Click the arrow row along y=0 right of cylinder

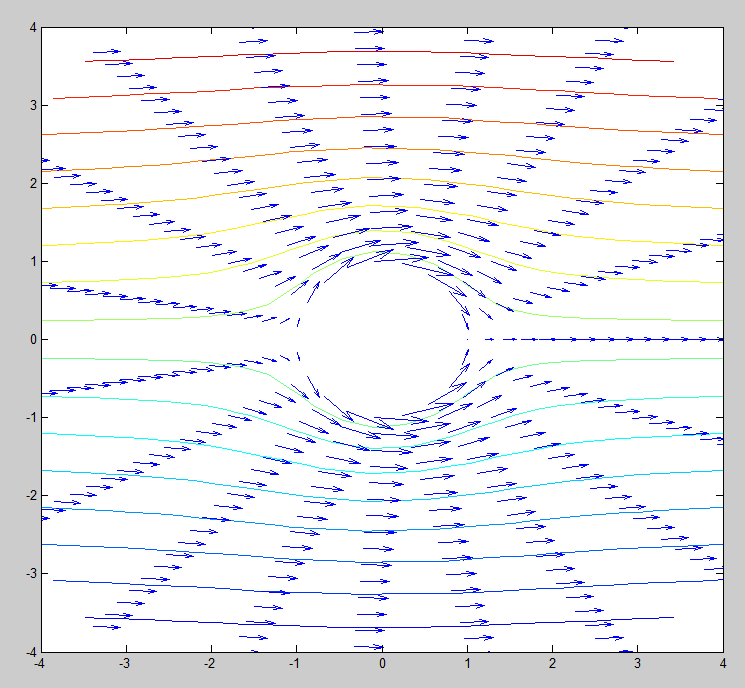(600, 340)
